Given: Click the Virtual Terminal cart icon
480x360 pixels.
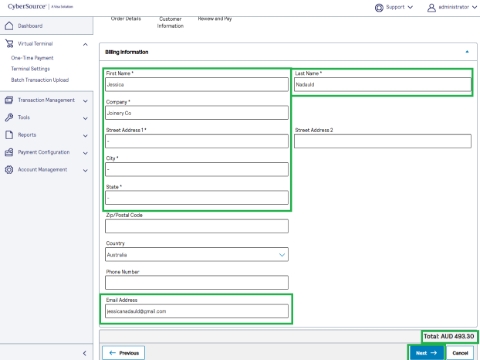Looking at the screenshot, I should [9, 43].
